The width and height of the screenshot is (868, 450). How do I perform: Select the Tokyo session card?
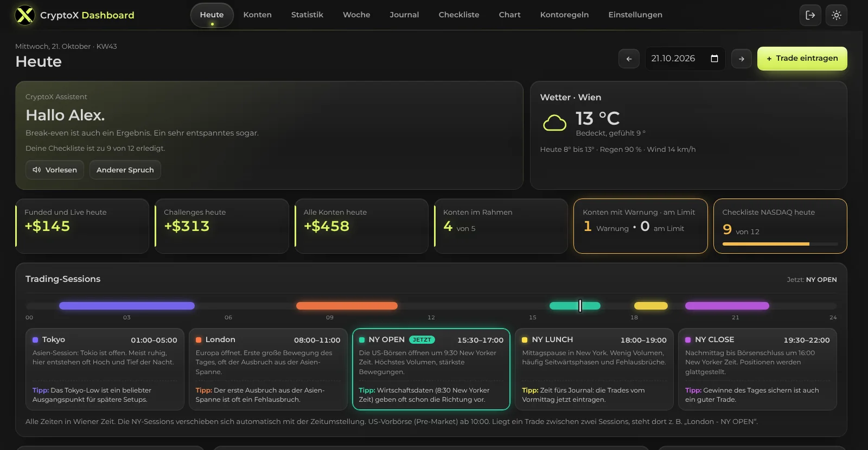[105, 369]
